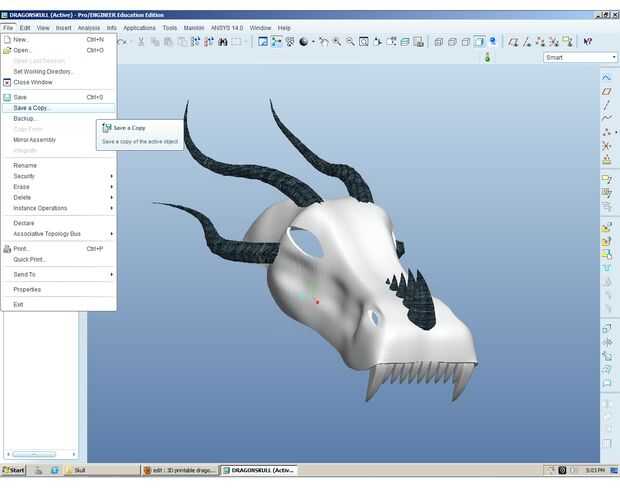Switch to the Skull folder taskbar button
620x496 pixels.
[102, 470]
